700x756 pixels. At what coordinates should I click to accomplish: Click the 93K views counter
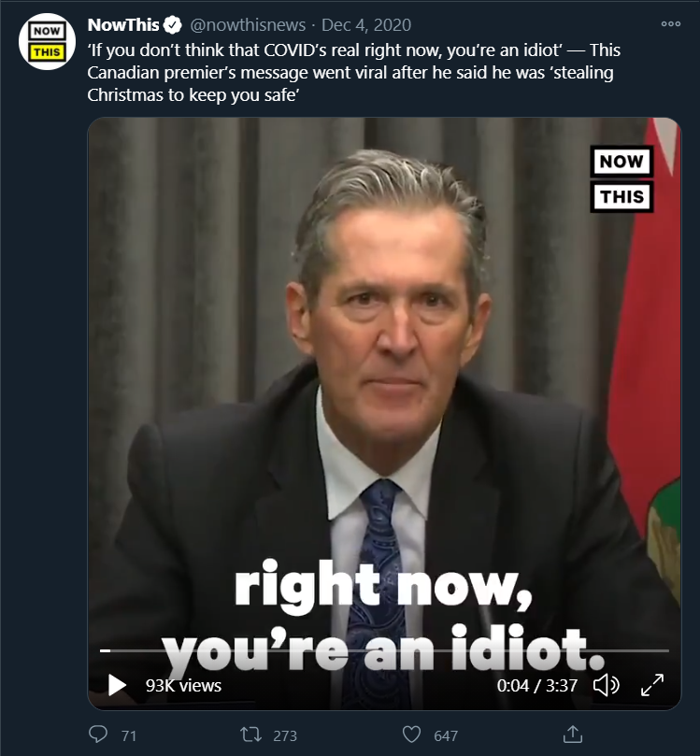coord(183,685)
